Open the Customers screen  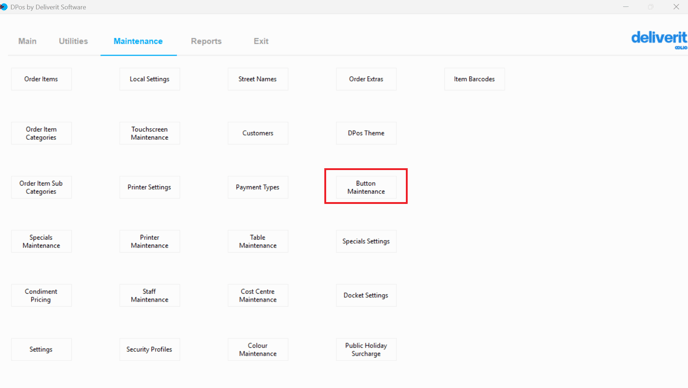click(x=258, y=133)
